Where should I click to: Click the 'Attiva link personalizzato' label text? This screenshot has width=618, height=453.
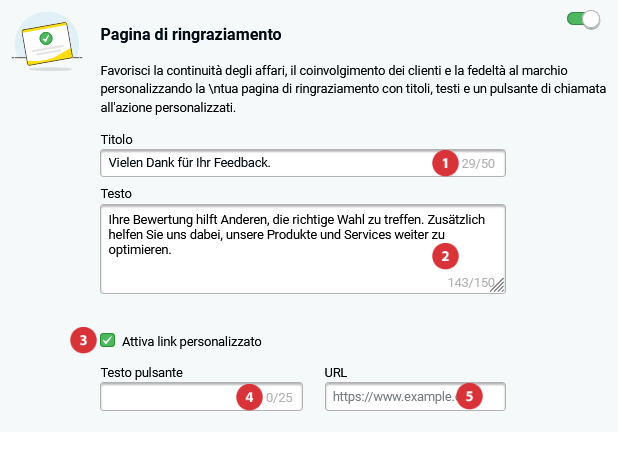coord(192,341)
